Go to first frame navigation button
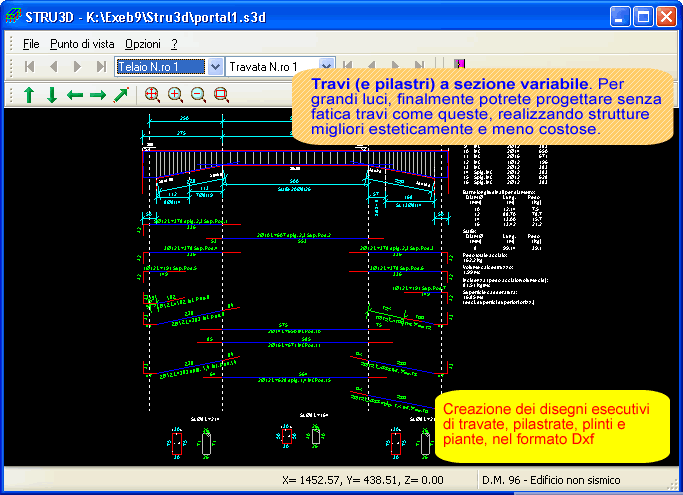The height and width of the screenshot is (495, 683). coord(29,67)
